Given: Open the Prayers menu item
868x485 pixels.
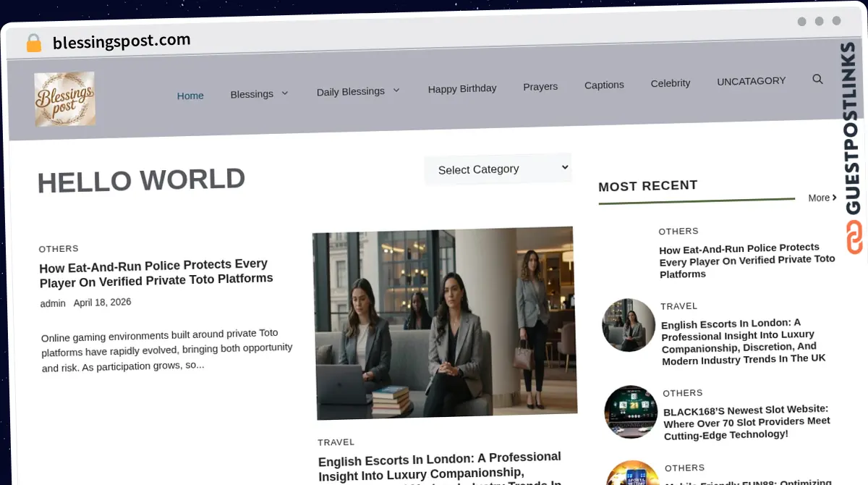Looking at the screenshot, I should click(540, 86).
